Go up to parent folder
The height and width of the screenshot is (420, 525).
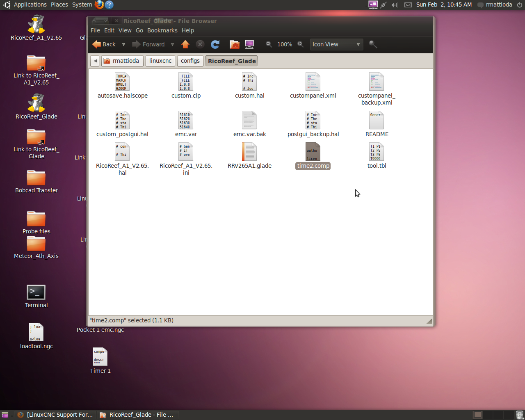[x=185, y=44]
